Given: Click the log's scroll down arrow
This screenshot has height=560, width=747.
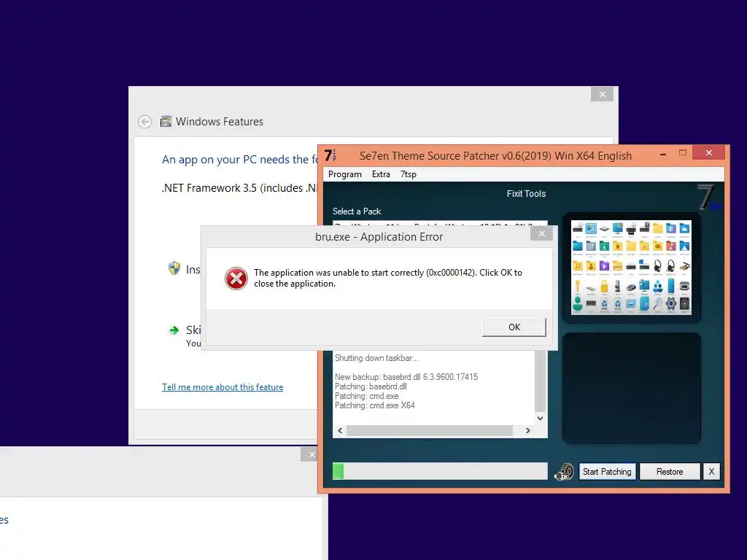Looking at the screenshot, I should [540, 419].
